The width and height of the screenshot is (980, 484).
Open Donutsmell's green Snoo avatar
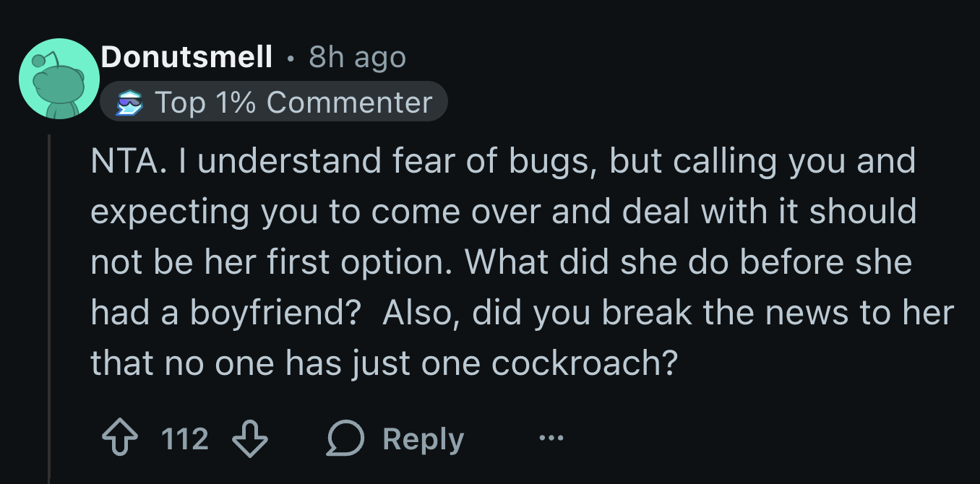[59, 79]
